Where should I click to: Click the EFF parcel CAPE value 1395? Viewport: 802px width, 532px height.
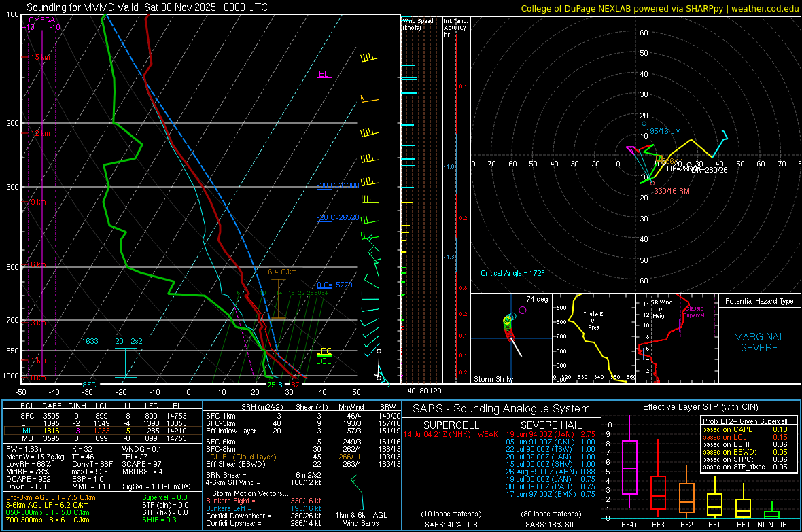coord(51,423)
